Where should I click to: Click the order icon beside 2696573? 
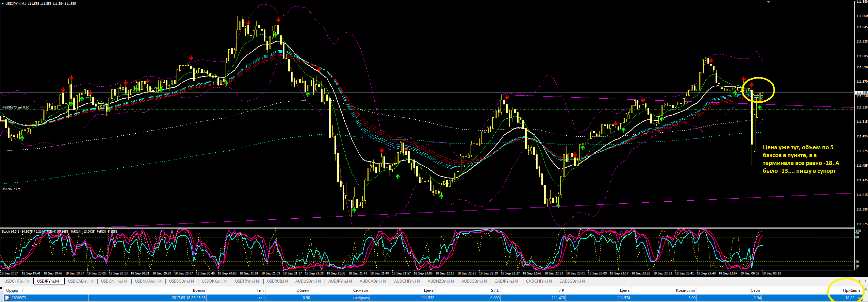click(7, 298)
